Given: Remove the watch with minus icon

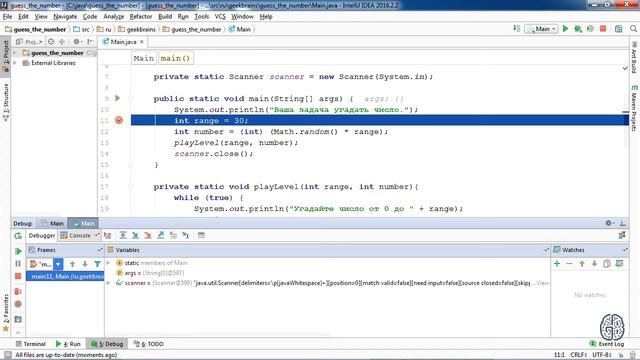Looking at the screenshot, I should (x=569, y=264).
